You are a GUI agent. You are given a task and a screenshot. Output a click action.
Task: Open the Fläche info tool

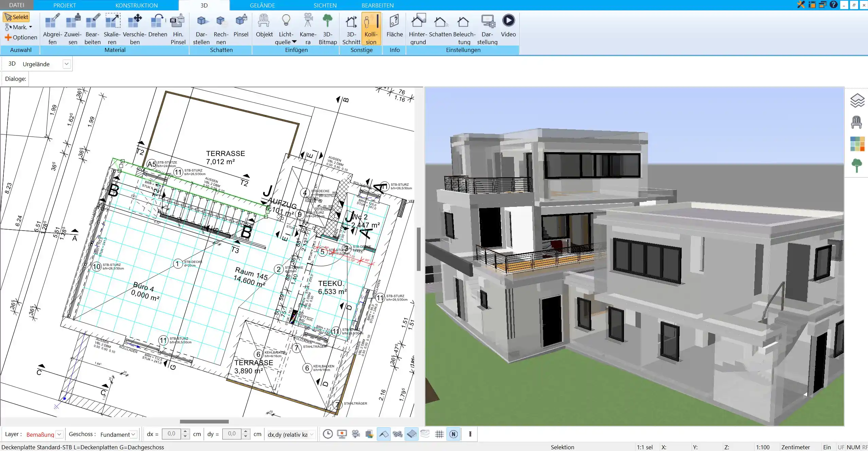[394, 26]
